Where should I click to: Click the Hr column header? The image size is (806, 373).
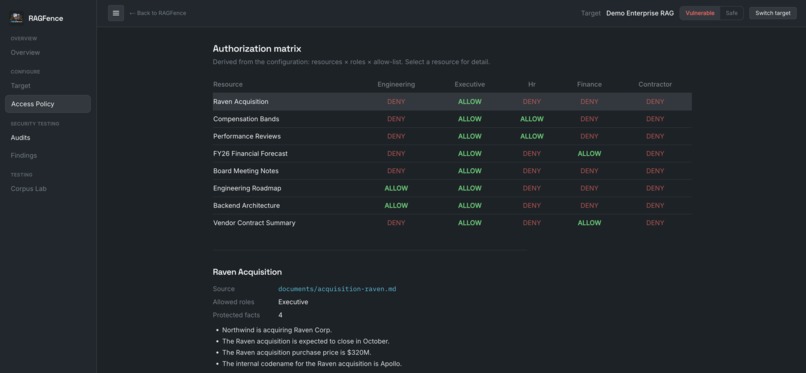pyautogui.click(x=532, y=84)
